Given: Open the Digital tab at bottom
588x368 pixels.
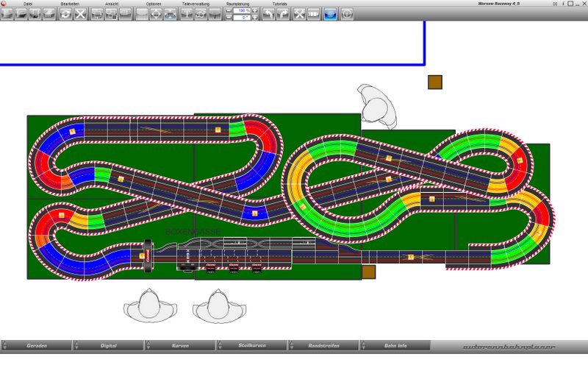Looking at the screenshot, I should click(108, 345).
